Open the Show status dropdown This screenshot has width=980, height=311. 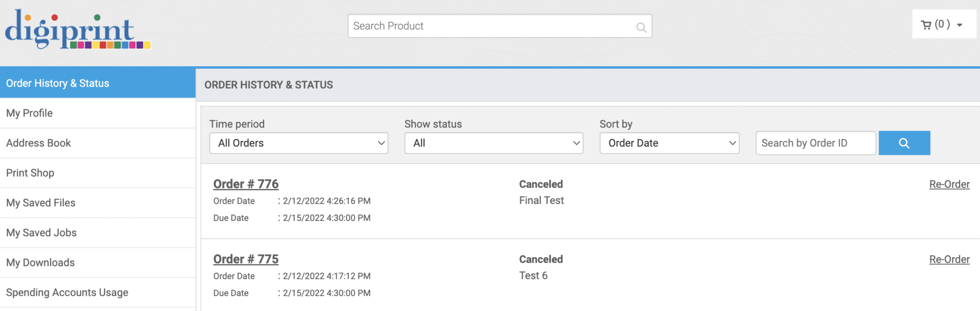pyautogui.click(x=494, y=143)
